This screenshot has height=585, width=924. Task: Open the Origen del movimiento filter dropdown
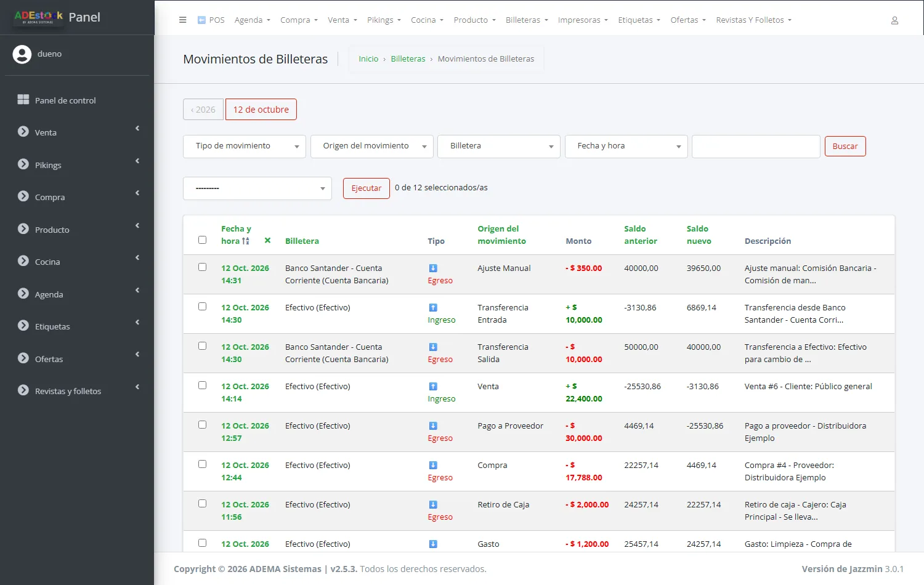pyautogui.click(x=372, y=147)
